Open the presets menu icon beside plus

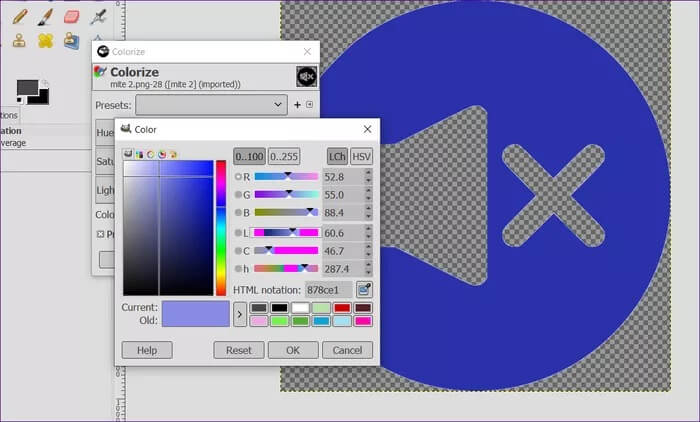pos(309,104)
